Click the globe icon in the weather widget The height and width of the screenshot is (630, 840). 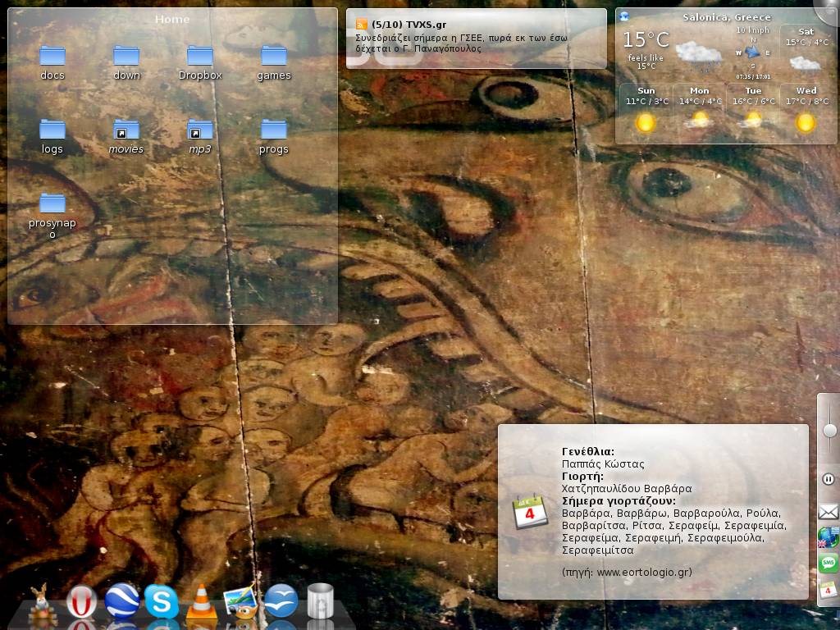tap(624, 16)
